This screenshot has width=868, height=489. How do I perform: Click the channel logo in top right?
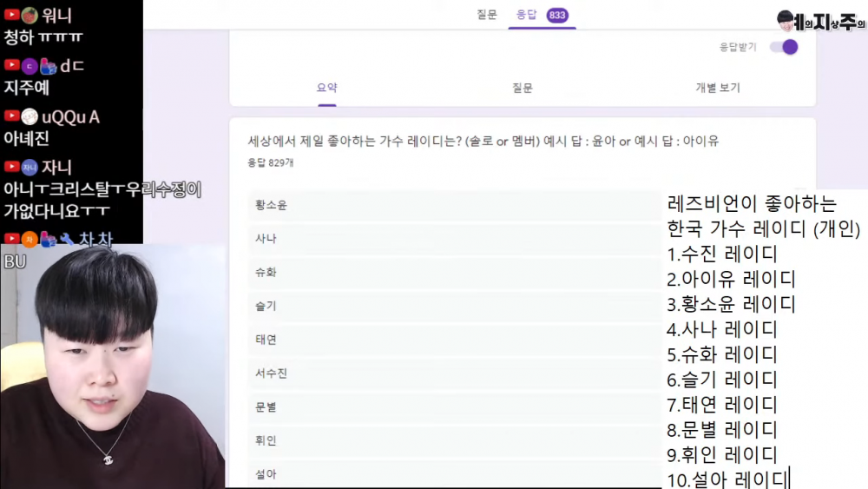(x=821, y=22)
